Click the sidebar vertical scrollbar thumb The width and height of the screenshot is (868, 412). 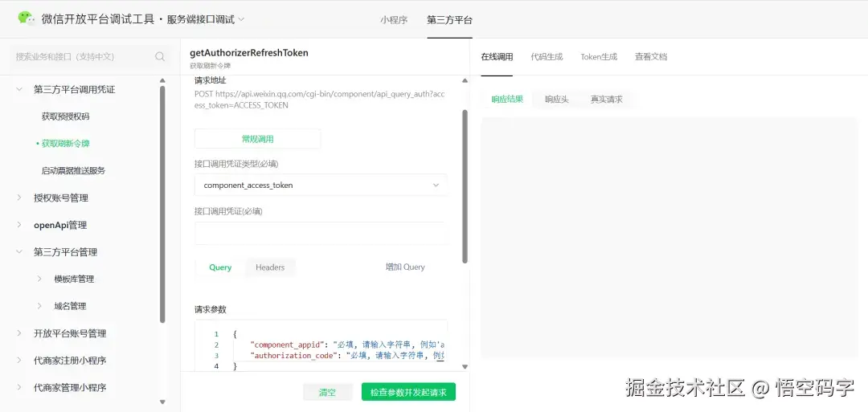click(x=162, y=203)
